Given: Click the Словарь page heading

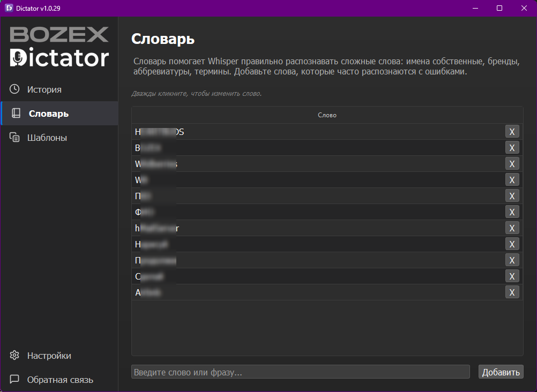Looking at the screenshot, I should (x=163, y=39).
